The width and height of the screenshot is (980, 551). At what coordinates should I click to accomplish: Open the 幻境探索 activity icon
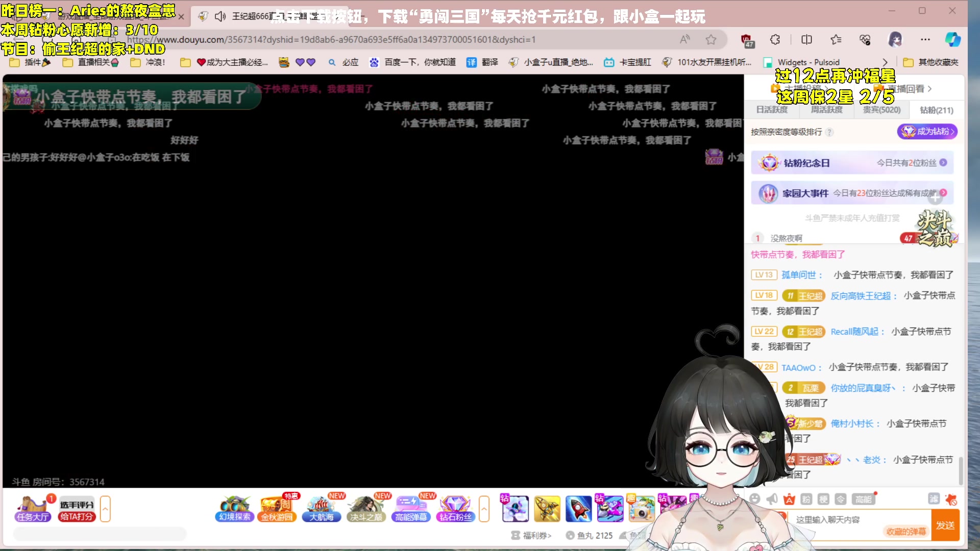234,509
